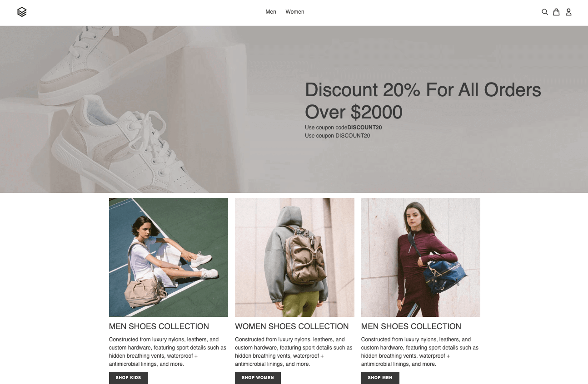Go to the Women menu item
Screen dimensions: 588x384
point(295,12)
